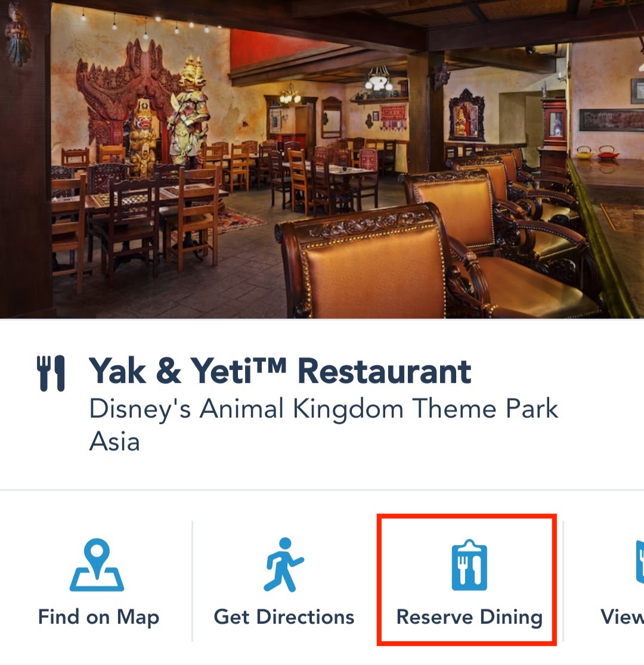This screenshot has height=665, width=644.
Task: Click the Asia location text
Action: pyautogui.click(x=114, y=442)
